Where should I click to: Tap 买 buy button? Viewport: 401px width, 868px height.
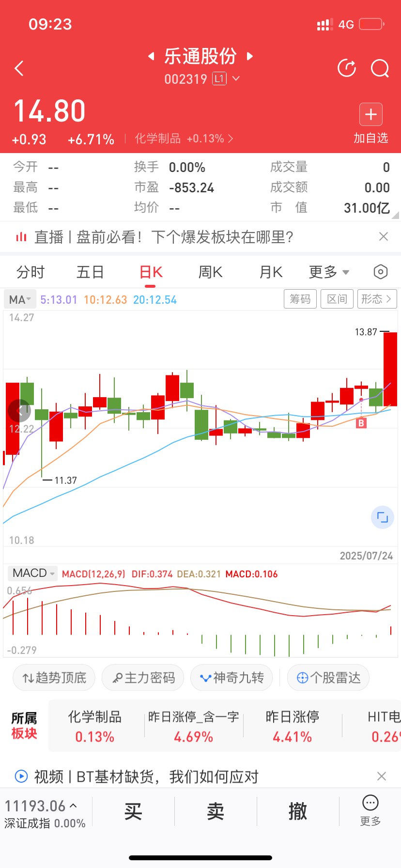(x=133, y=811)
